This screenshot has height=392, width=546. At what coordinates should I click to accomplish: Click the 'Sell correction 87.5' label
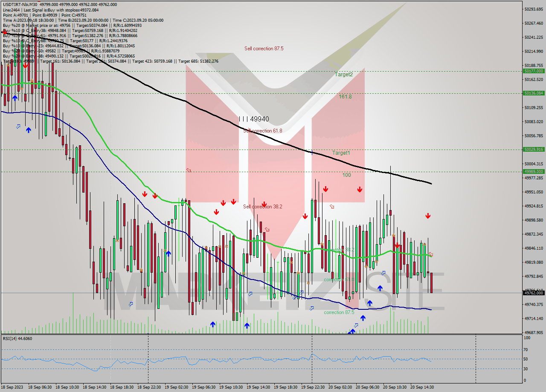[x=264, y=49]
